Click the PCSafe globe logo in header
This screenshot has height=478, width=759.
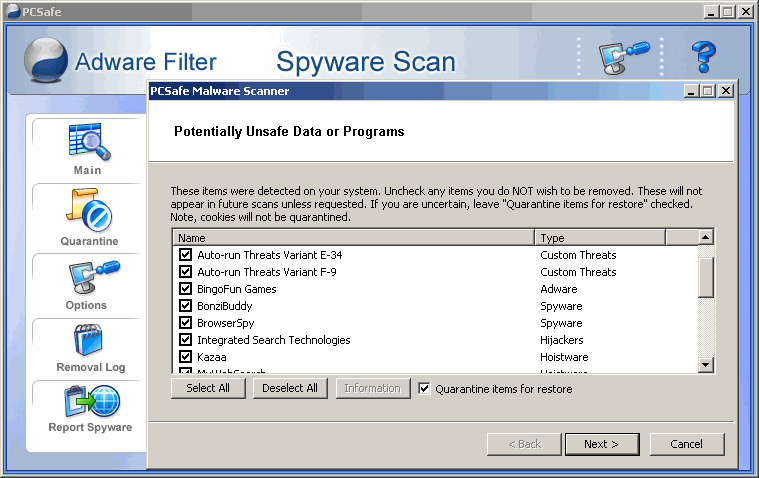[x=46, y=60]
